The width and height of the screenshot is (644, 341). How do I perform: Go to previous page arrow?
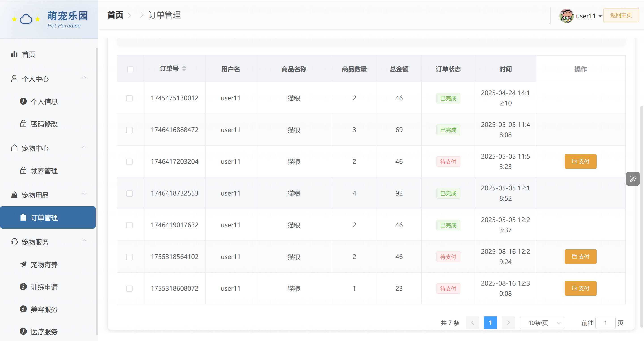point(472,323)
